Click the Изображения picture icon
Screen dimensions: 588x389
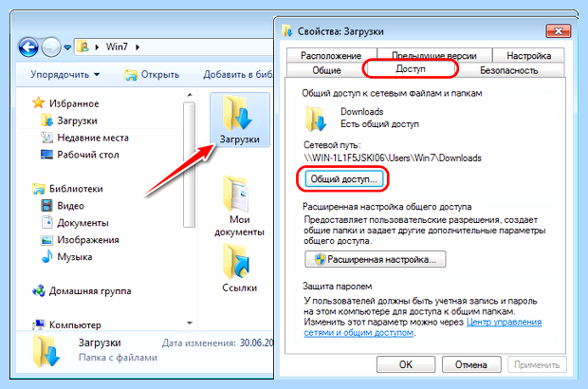coord(46,240)
